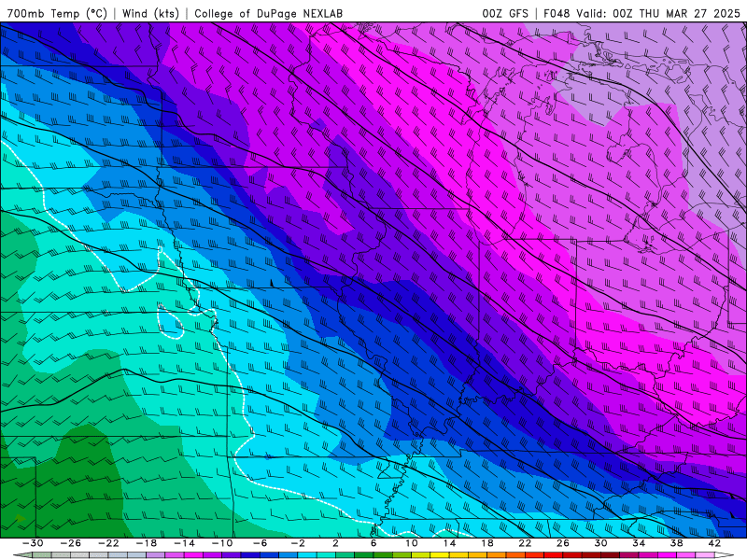
Task: Click the 38 colorbar tick label
Action: click(676, 543)
